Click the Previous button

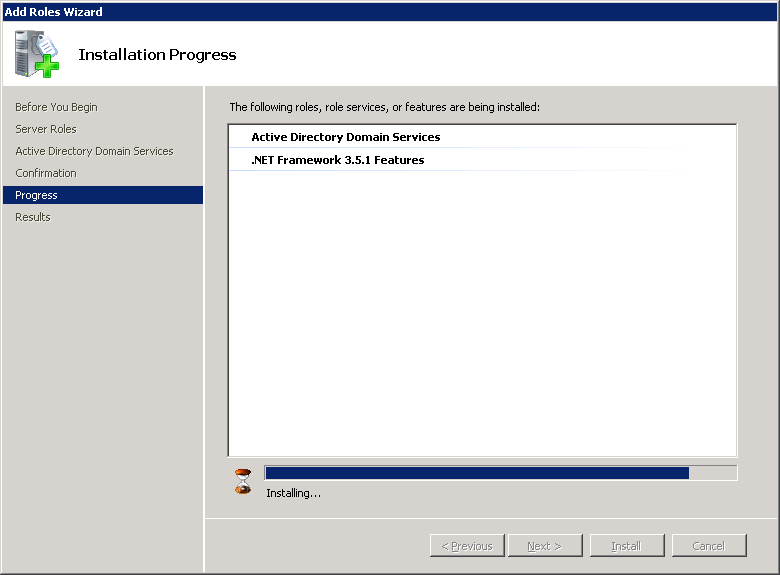click(x=467, y=546)
